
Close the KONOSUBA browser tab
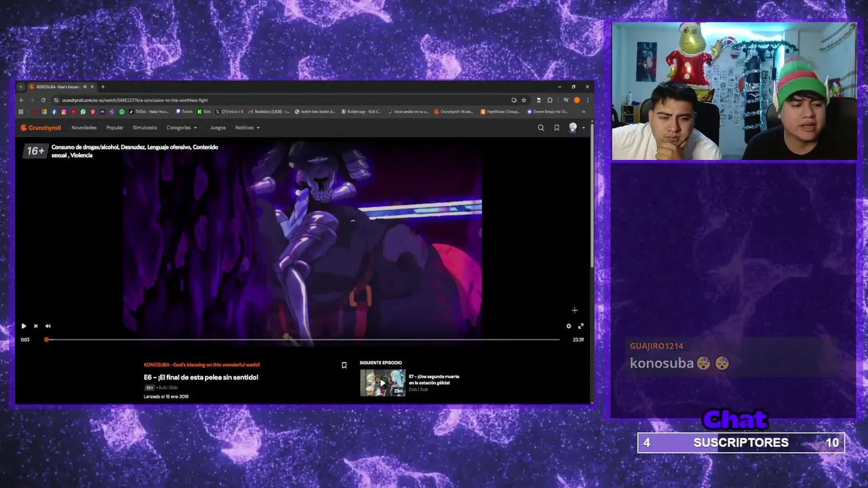click(x=92, y=87)
